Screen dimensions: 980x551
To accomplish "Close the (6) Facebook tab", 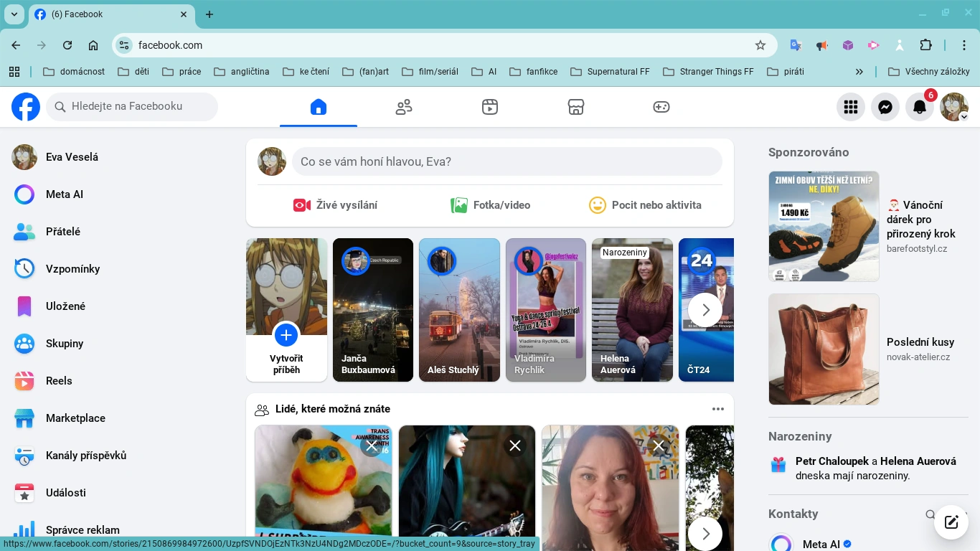I will coord(184,14).
